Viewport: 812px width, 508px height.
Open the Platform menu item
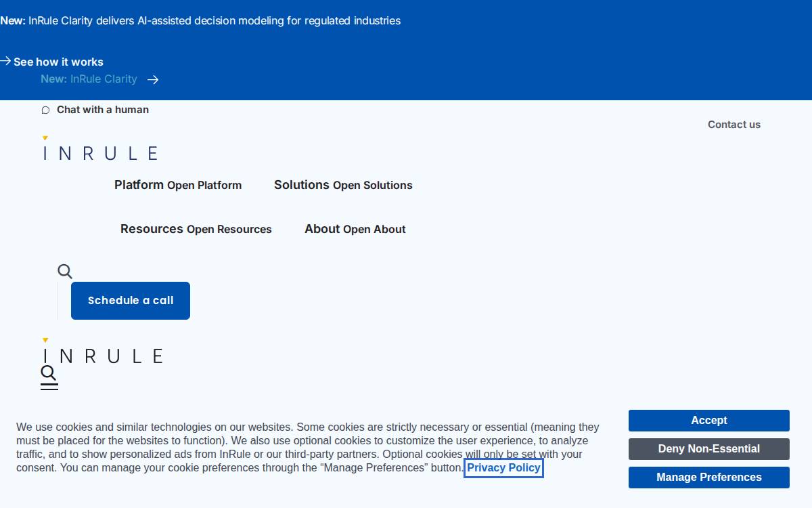(x=139, y=185)
